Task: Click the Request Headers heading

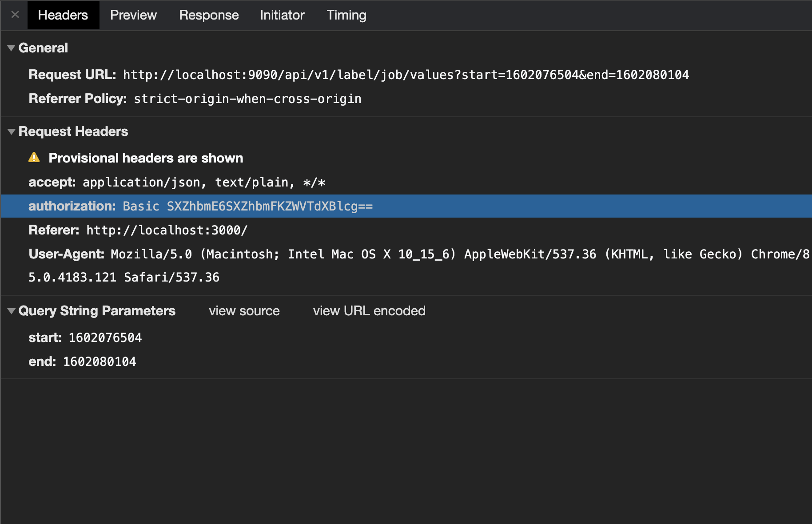Action: (x=73, y=131)
